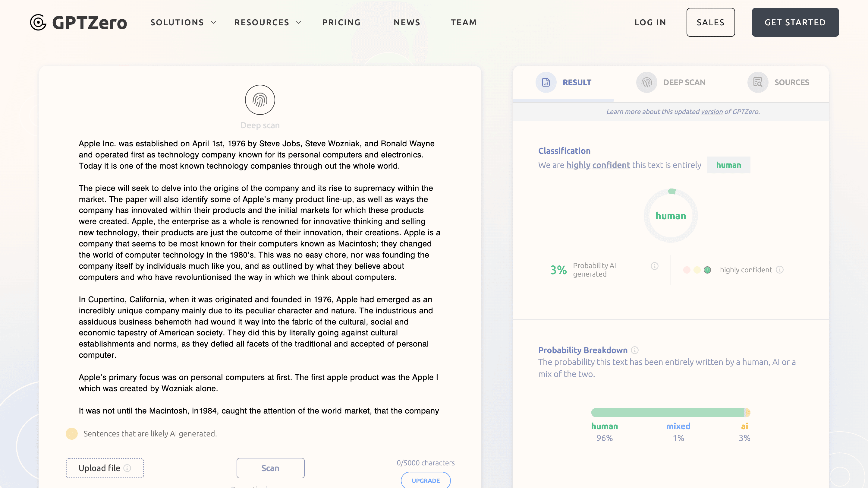The height and width of the screenshot is (488, 868).
Task: Click info icon beside highly confident label
Action: [x=779, y=270]
